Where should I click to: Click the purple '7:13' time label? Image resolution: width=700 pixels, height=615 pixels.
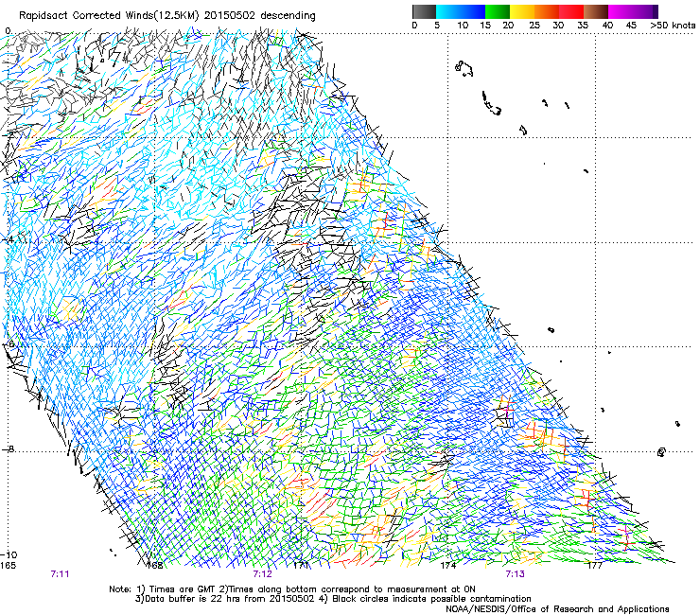tap(515, 574)
